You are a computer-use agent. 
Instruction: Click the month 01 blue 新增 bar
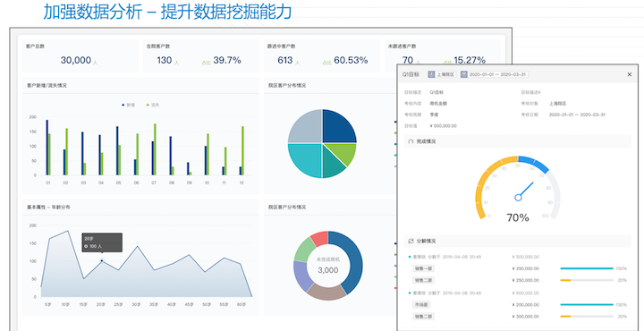pos(47,148)
